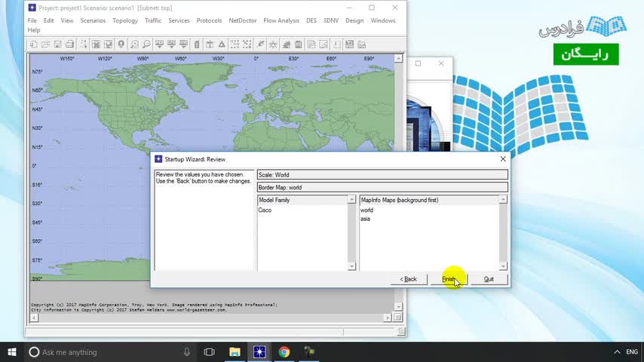Click Model Family list scroll down arrow
This screenshot has width=644, height=362.
[351, 266]
